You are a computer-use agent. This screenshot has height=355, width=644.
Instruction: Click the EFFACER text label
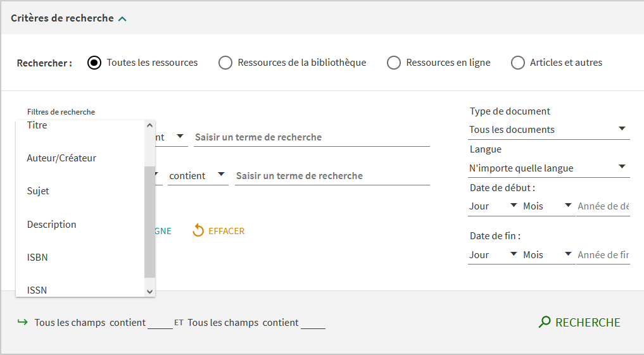coord(226,231)
